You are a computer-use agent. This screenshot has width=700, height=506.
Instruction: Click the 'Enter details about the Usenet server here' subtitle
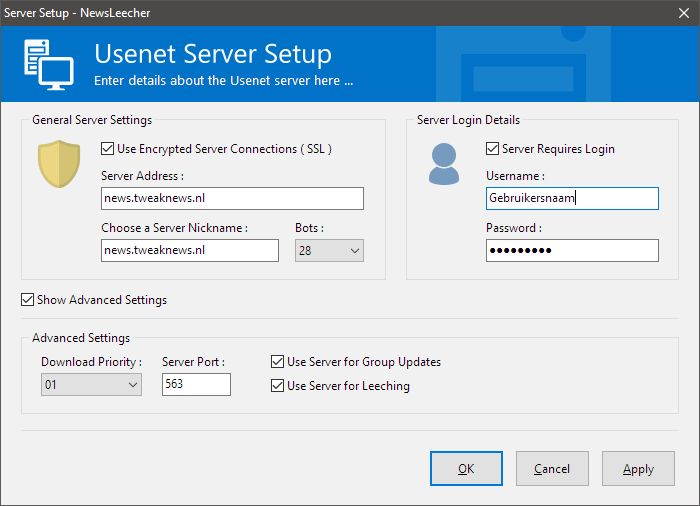223,81
